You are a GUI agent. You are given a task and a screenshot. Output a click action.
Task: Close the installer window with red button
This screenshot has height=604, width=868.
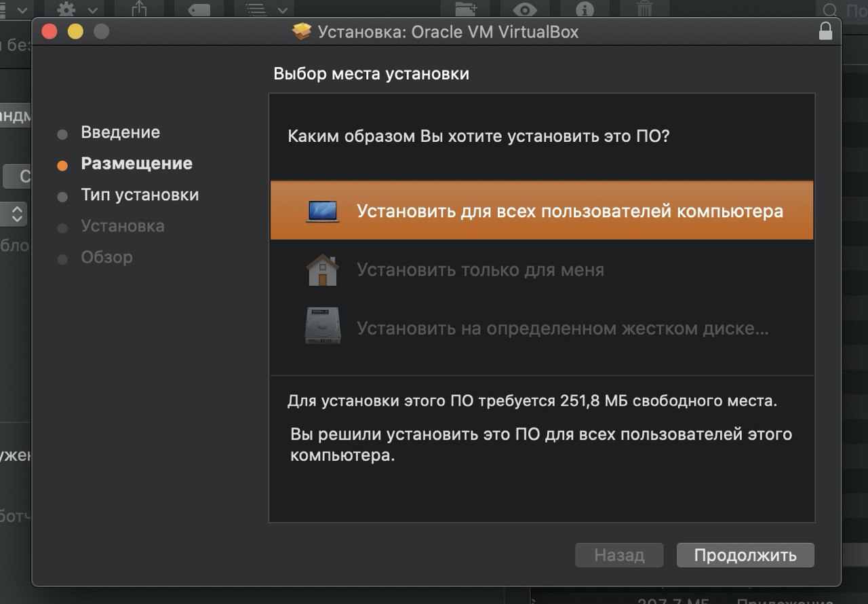click(x=49, y=32)
